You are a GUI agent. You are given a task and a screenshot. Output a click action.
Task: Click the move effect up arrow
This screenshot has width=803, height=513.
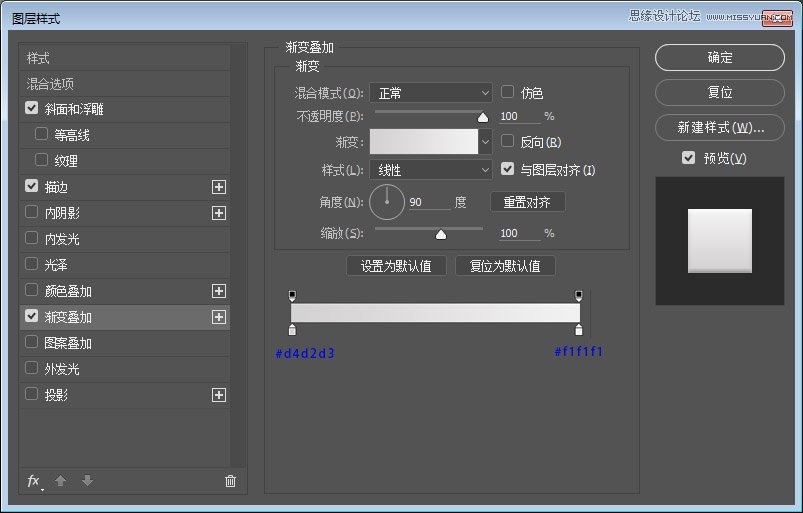click(60, 481)
